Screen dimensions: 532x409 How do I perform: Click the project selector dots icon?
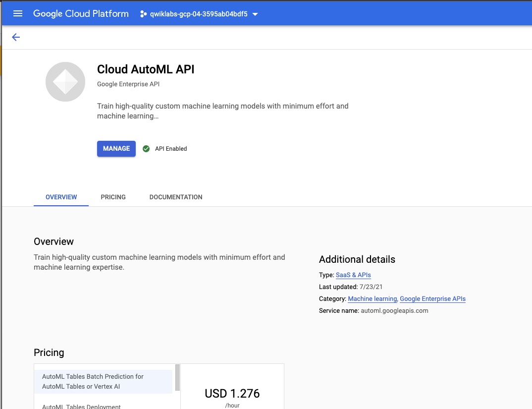point(143,14)
